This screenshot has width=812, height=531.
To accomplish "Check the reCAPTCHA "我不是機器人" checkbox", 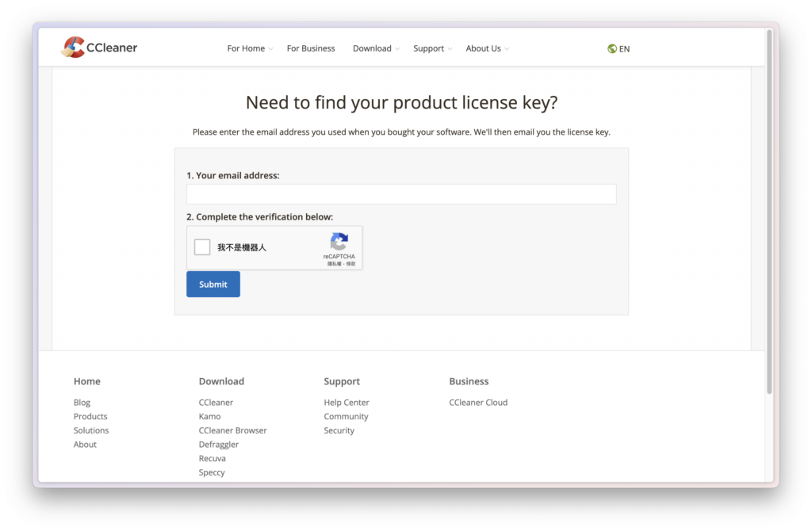I will tap(202, 246).
